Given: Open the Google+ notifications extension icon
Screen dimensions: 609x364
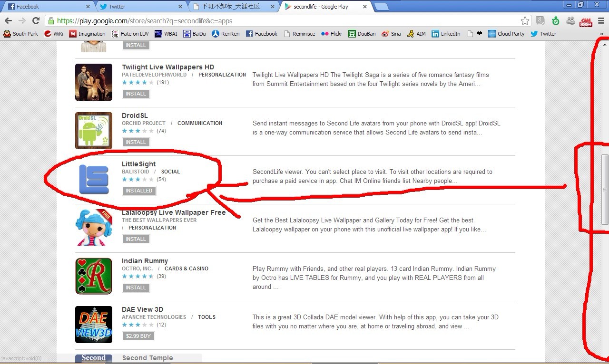Looking at the screenshot, I should [x=540, y=21].
